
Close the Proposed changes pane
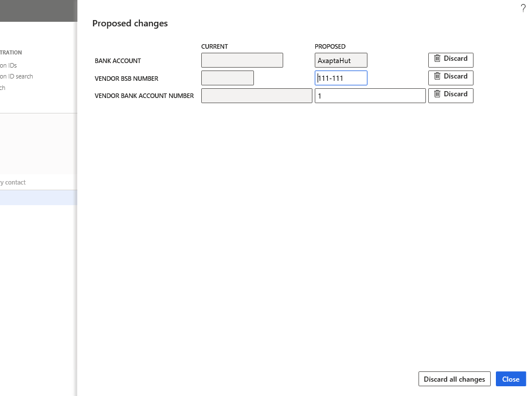click(510, 379)
